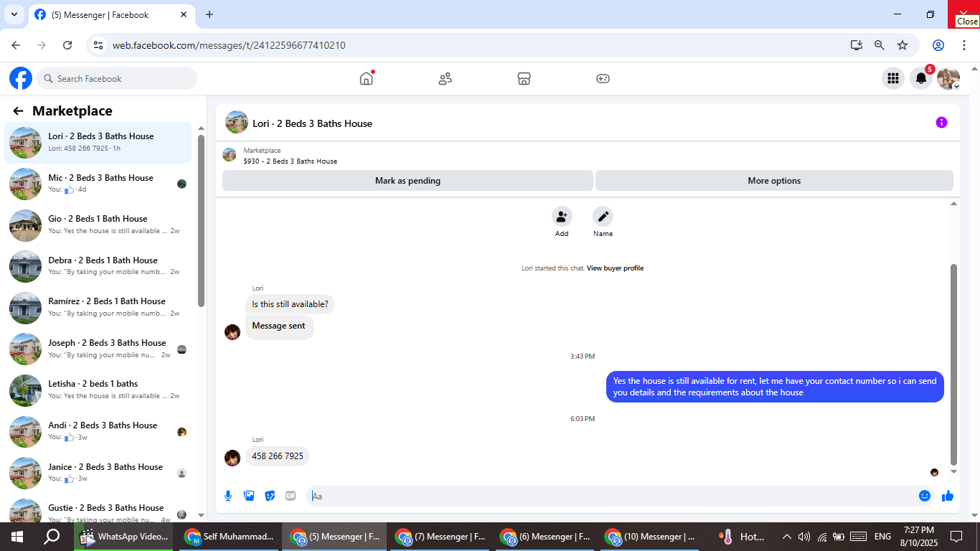This screenshot has height=551, width=980.
Task: Open the Ramírez 2 Beds 1 Bath House chat
Action: click(98, 308)
